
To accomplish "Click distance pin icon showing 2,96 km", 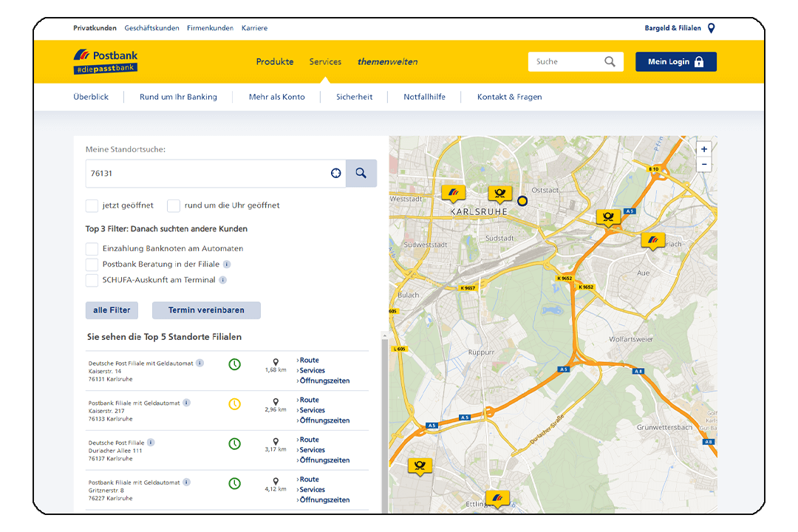I will [x=276, y=402].
